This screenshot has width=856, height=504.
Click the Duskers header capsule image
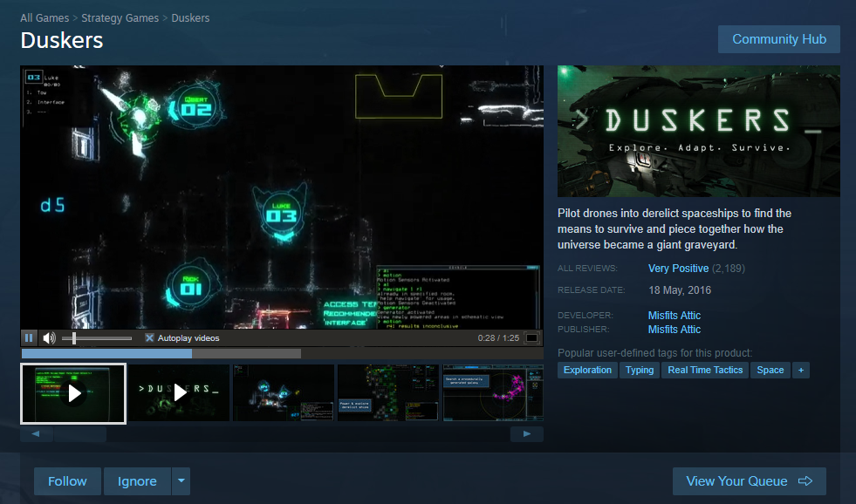[699, 131]
